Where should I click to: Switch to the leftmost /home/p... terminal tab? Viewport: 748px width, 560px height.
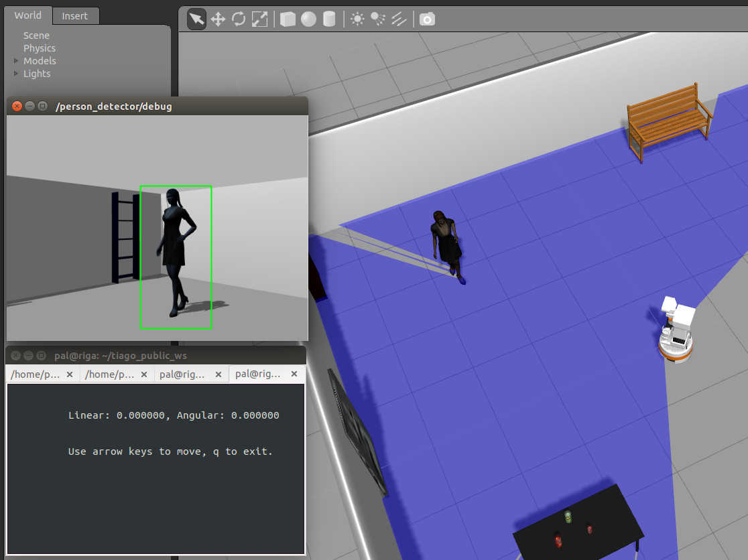pos(36,374)
